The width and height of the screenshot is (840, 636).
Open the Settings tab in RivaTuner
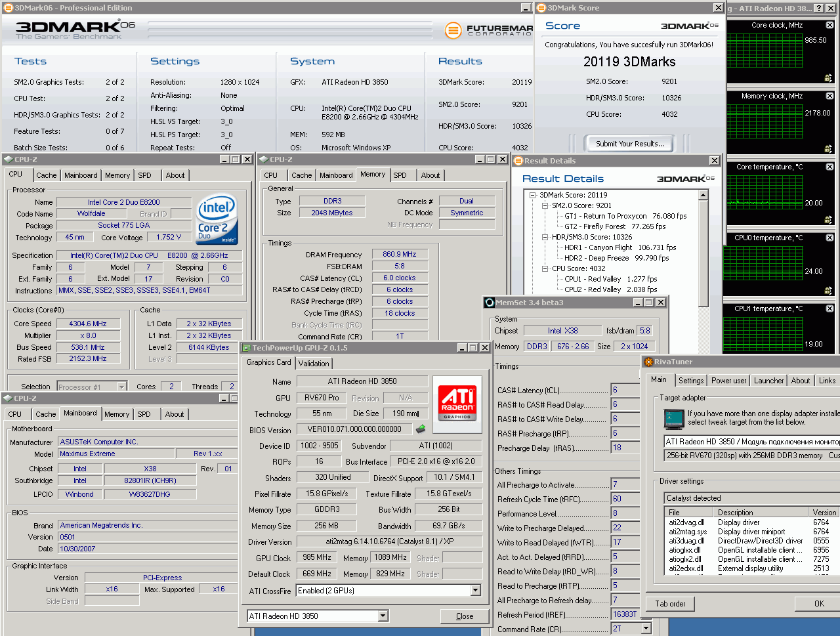coord(690,381)
